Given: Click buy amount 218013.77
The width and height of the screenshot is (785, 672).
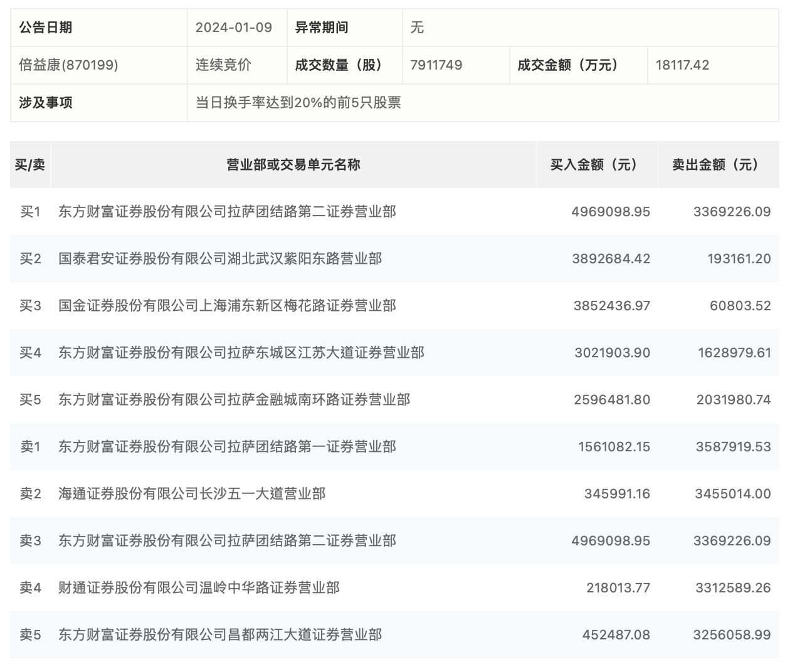Looking at the screenshot, I should point(619,588).
